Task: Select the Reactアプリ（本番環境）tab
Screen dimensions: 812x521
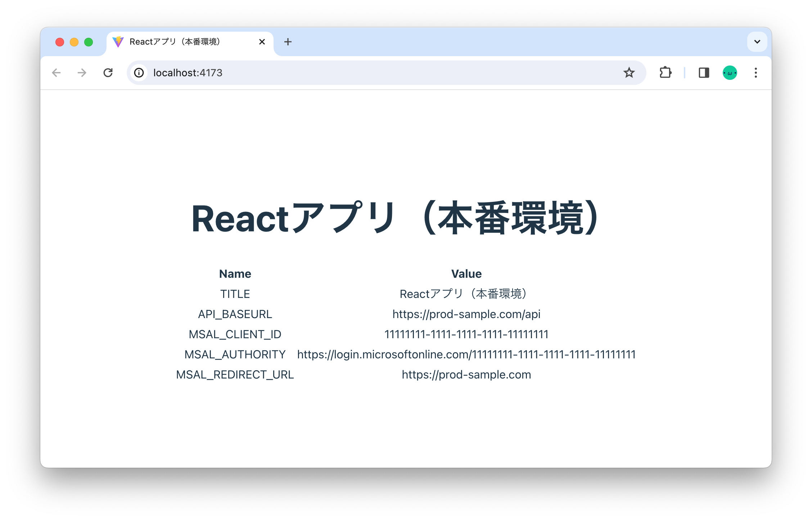Action: click(176, 41)
